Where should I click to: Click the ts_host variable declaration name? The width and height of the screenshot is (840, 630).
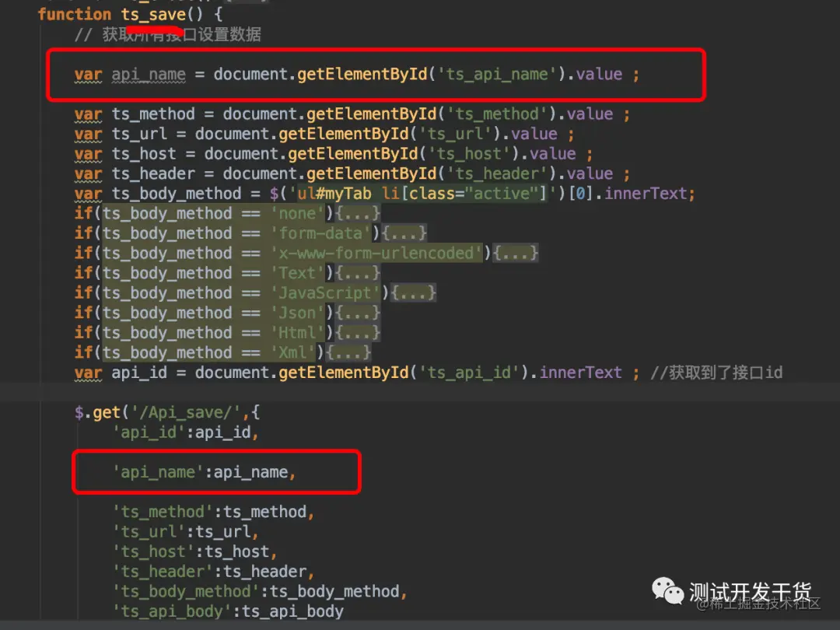pyautogui.click(x=144, y=154)
